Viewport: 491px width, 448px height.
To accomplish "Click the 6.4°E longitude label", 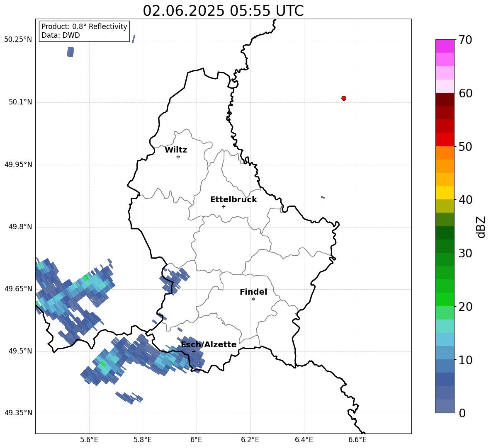I will 304,440.
